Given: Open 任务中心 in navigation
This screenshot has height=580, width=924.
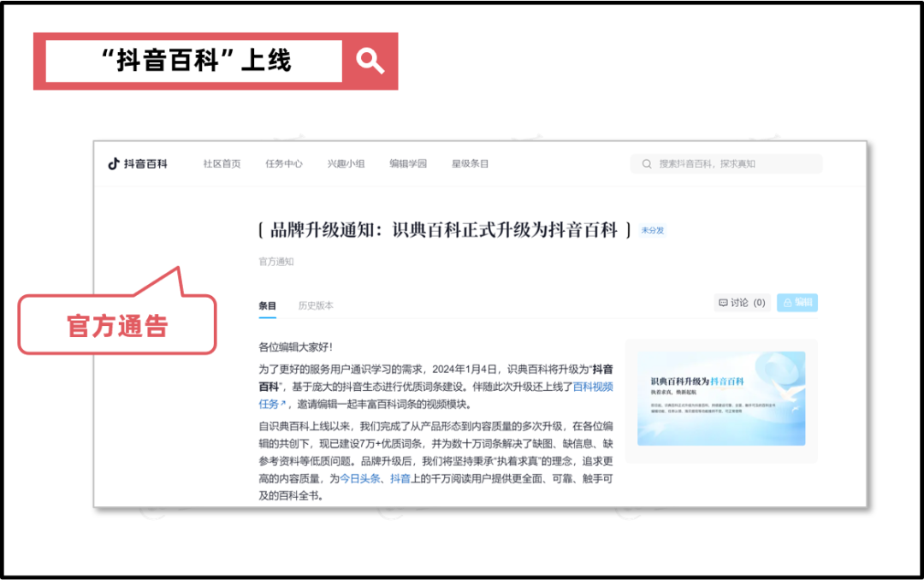Looking at the screenshot, I should (284, 164).
